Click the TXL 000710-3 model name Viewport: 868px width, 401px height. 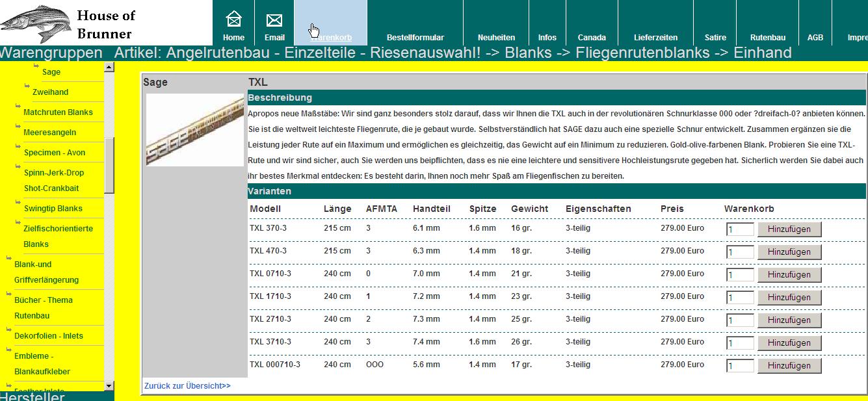[x=275, y=365]
